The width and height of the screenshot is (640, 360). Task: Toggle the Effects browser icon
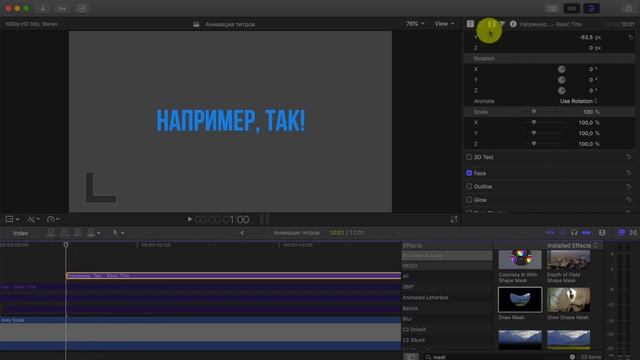coord(621,233)
